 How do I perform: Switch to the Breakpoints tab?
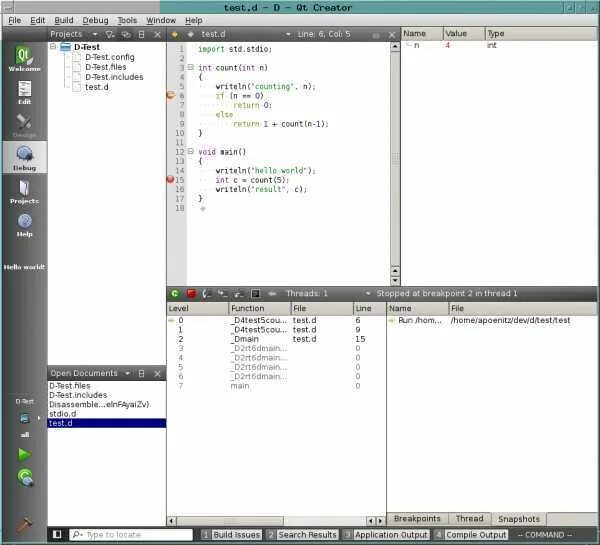click(x=417, y=519)
